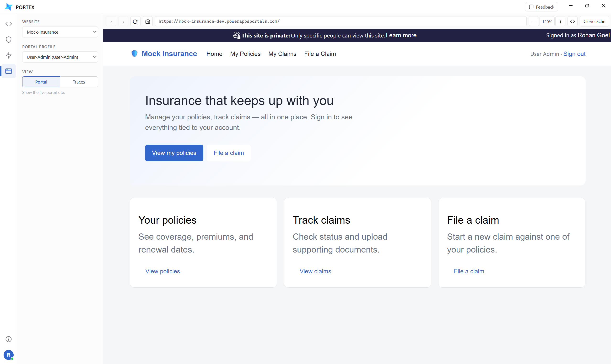611x364 pixels.
Task: Click the hero File a claim button
Action: (229, 153)
